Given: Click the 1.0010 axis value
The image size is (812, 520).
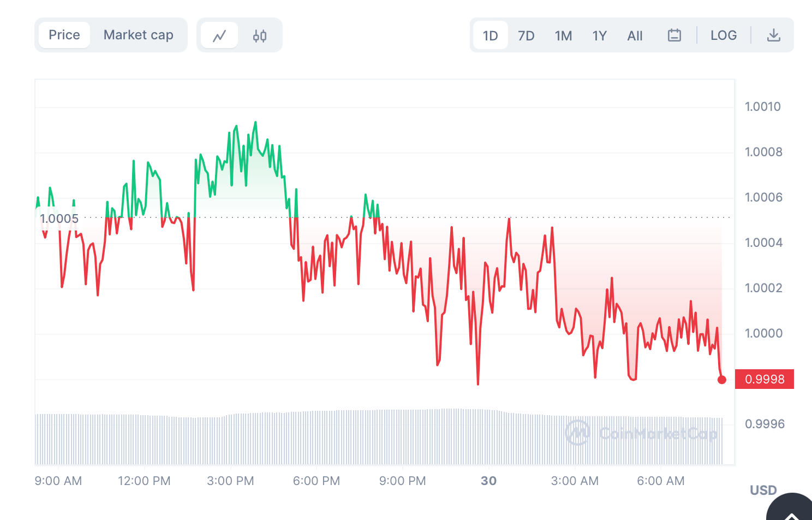Looking at the screenshot, I should click(763, 107).
